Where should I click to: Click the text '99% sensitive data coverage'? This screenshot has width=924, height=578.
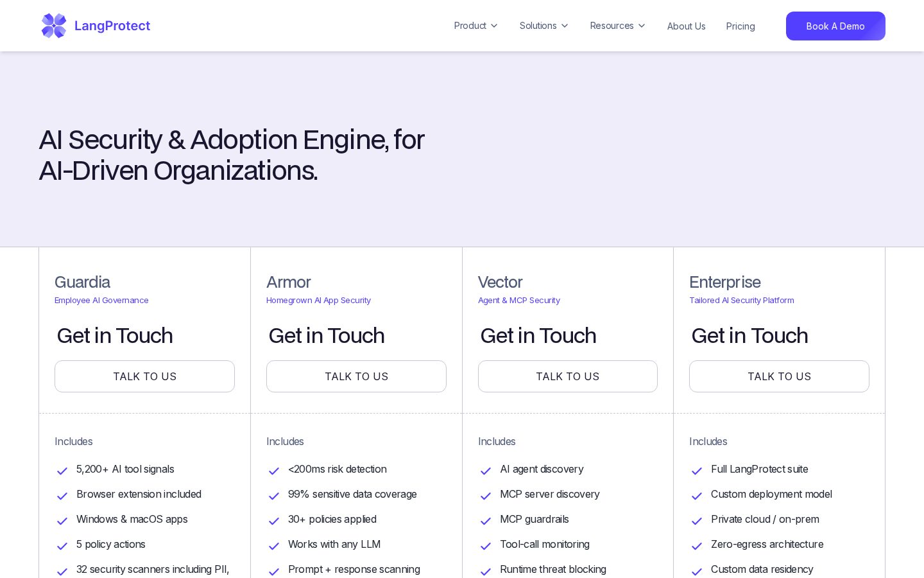352,495
